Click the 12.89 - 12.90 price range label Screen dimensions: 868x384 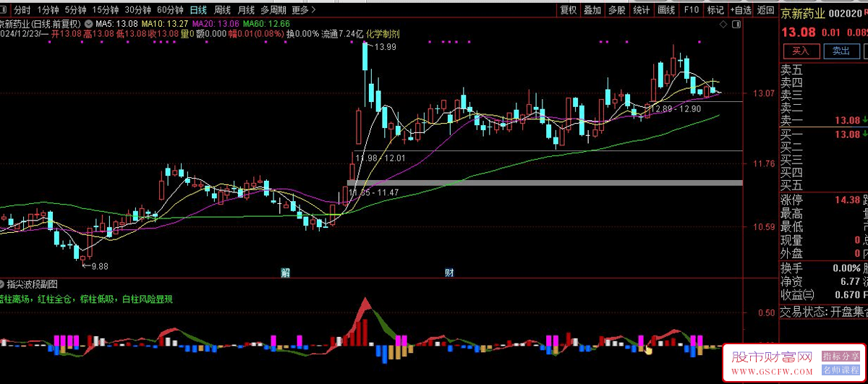675,108
